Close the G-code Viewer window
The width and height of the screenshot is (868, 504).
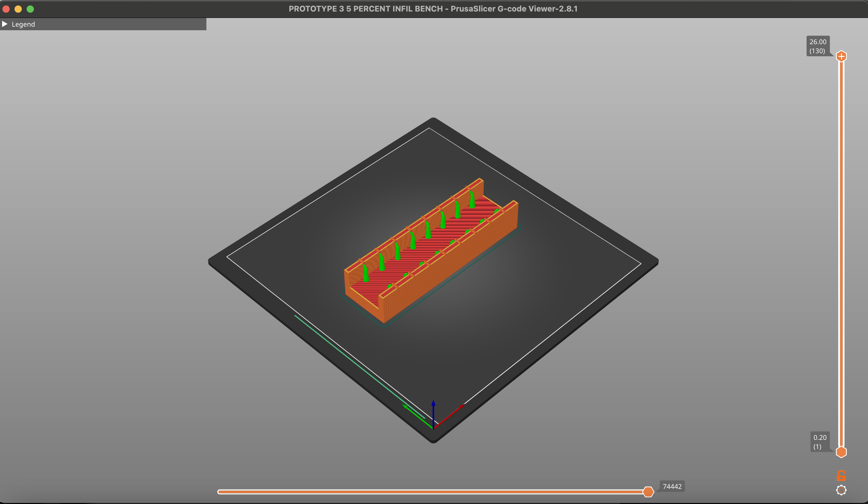click(x=6, y=9)
